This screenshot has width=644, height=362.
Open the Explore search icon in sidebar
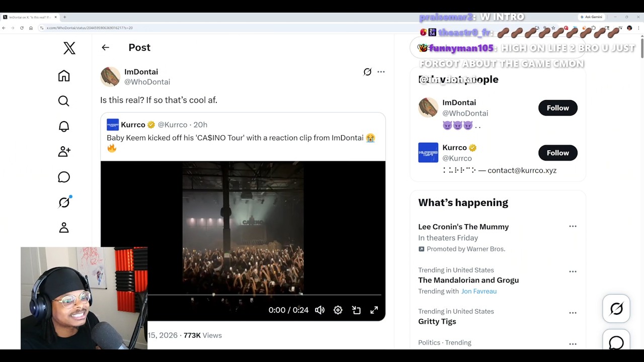[64, 101]
